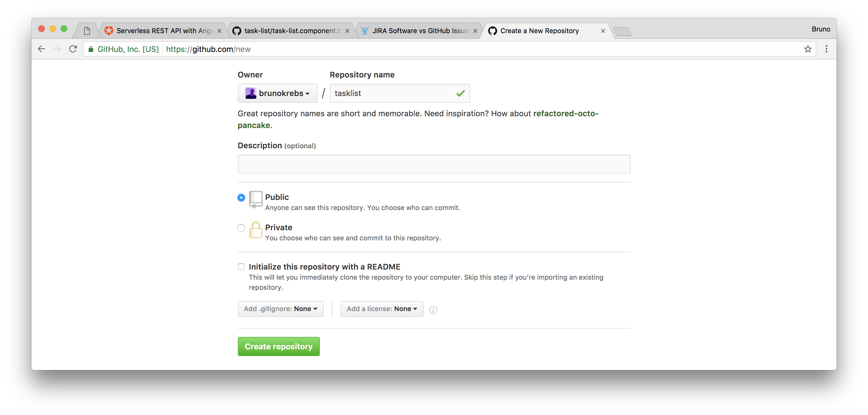
Task: Close the task-list component tab
Action: point(347,31)
